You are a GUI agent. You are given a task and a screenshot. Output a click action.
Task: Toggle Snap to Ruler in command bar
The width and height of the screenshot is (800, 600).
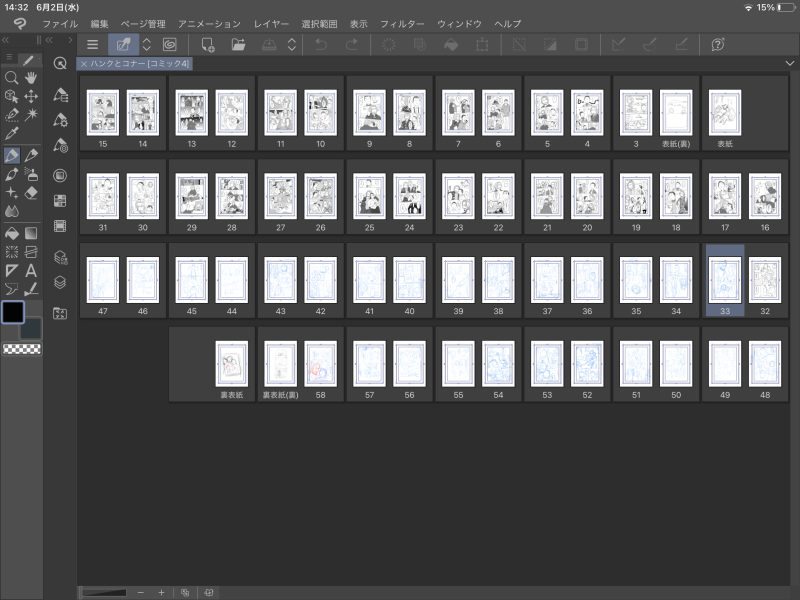pyautogui.click(x=618, y=45)
